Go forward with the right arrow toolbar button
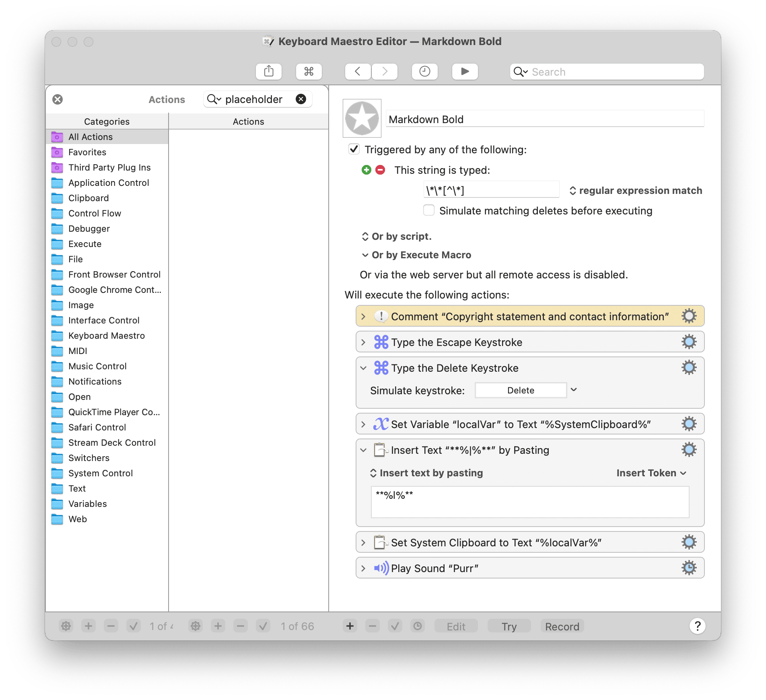Screen dimensions: 766x700 (x=385, y=72)
